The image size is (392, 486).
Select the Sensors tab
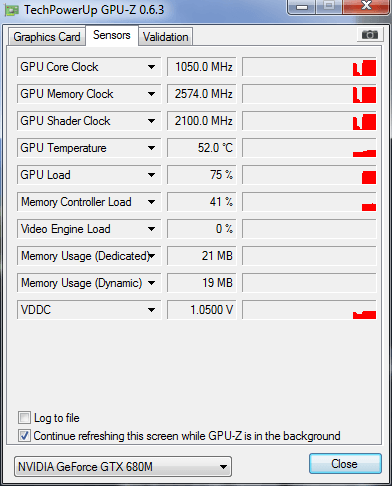point(112,35)
